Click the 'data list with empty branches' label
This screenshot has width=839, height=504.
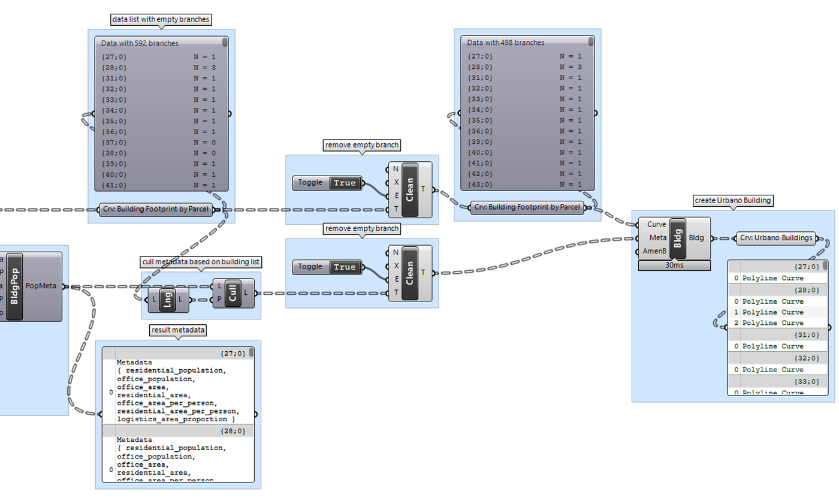(x=160, y=19)
